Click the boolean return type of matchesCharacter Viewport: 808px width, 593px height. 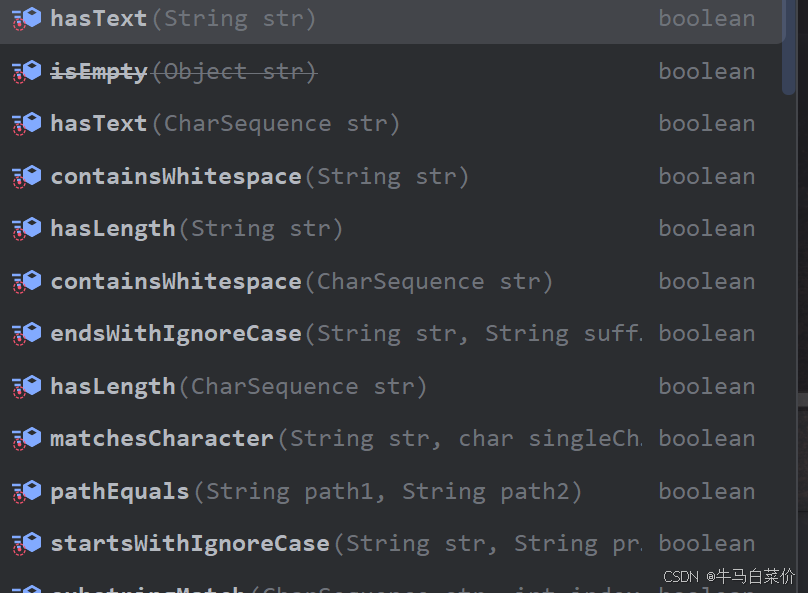[x=707, y=438]
